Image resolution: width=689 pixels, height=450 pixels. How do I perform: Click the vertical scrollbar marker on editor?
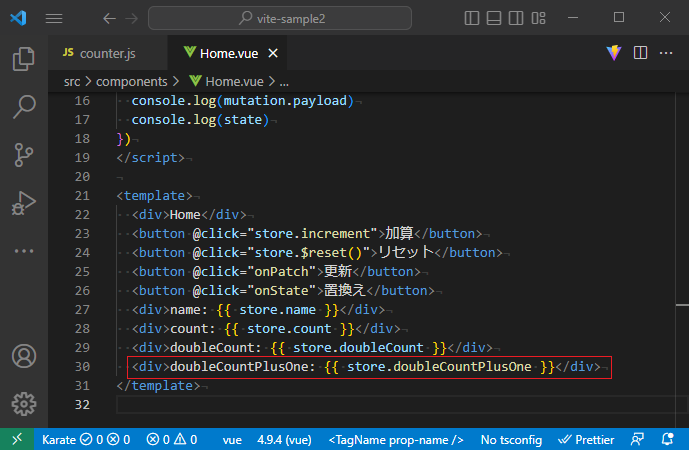[682, 305]
